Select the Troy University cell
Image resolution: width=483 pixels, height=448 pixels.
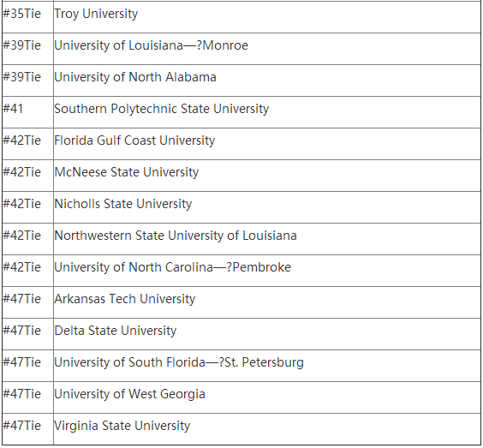pos(266,17)
